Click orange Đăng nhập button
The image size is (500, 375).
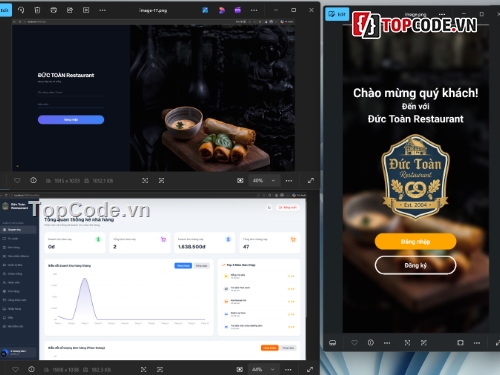pos(415,241)
